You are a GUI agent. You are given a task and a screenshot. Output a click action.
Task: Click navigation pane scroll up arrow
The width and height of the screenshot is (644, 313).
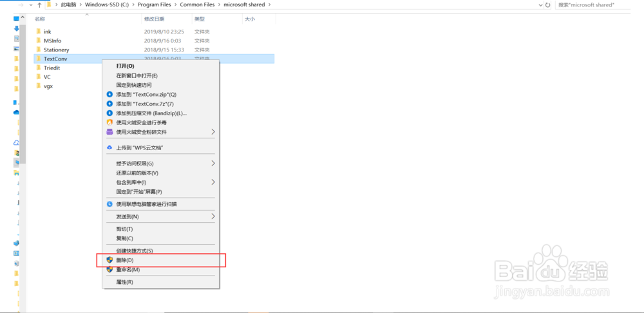click(23, 17)
